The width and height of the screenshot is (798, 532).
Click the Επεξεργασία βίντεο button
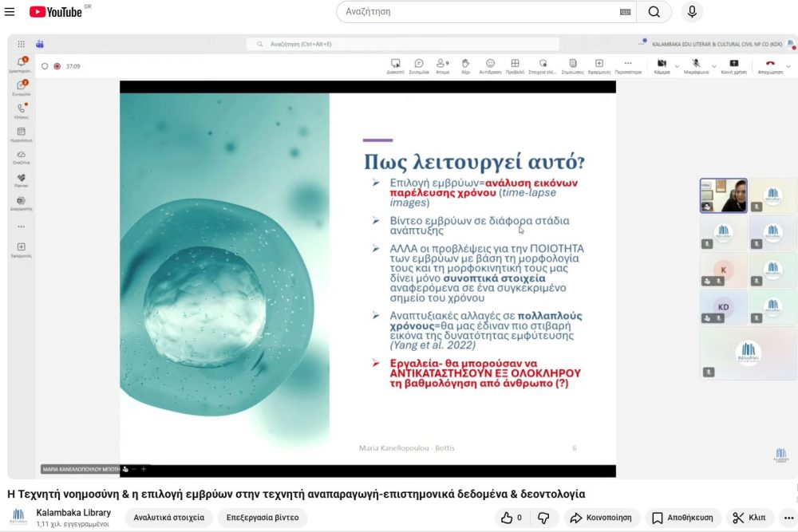pyautogui.click(x=262, y=518)
